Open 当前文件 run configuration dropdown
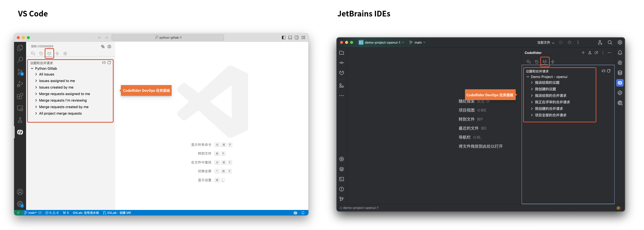The image size is (644, 230). pyautogui.click(x=546, y=42)
